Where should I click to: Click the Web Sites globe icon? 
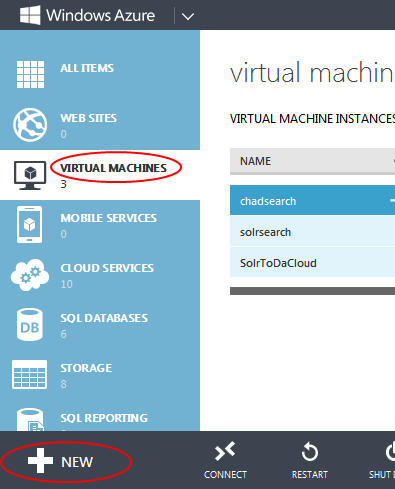point(30,125)
